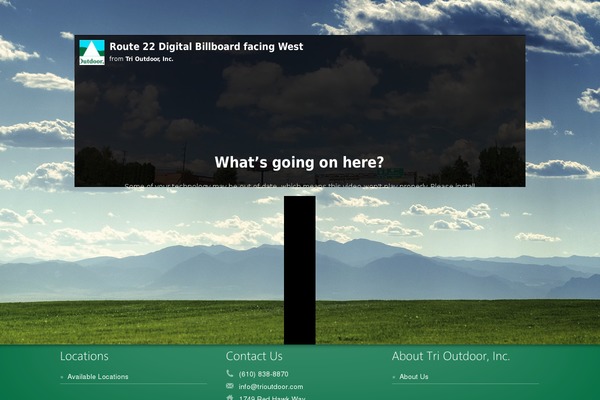600x400 pixels.
Task: Open Available Locations link
Action: pos(98,377)
